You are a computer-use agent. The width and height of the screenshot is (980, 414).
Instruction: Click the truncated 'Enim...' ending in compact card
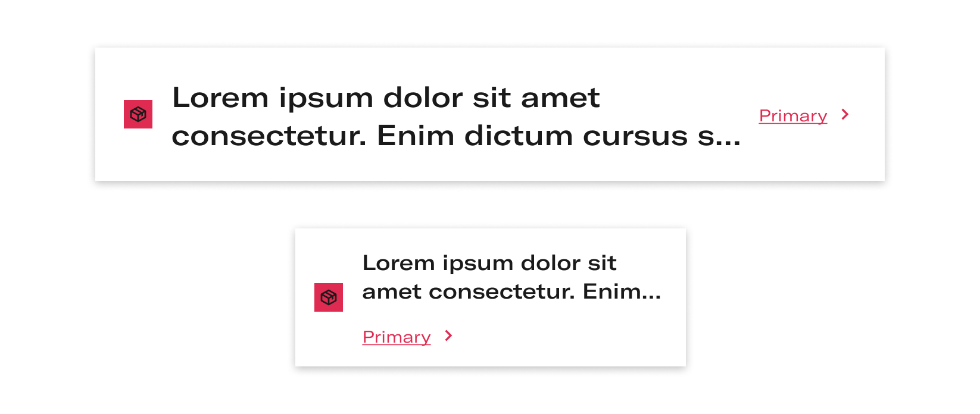(x=622, y=291)
